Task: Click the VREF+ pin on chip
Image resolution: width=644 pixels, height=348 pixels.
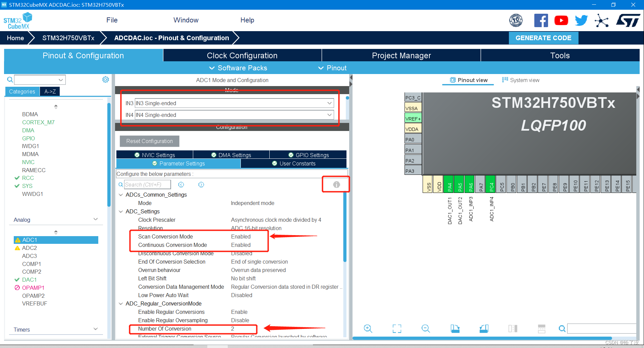Action: 413,119
